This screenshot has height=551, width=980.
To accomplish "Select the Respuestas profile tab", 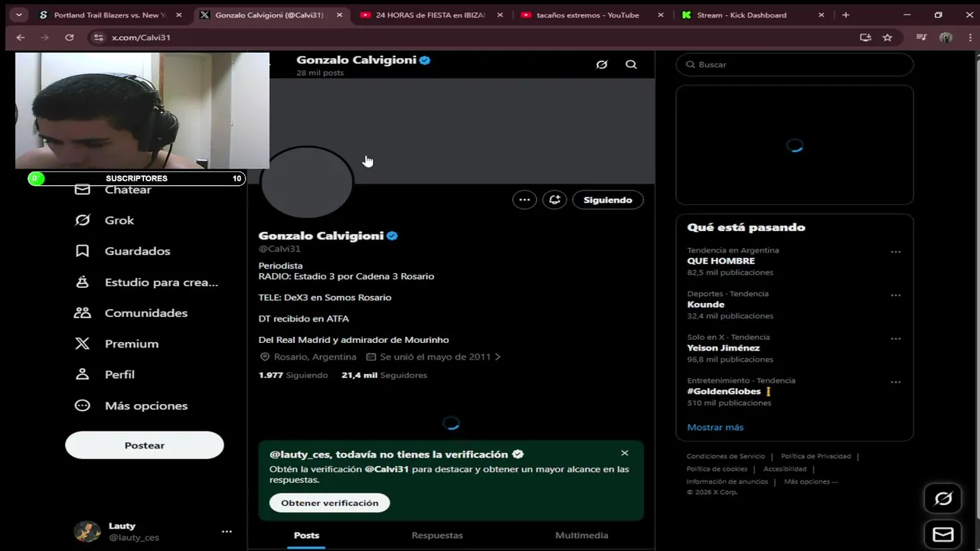I will pyautogui.click(x=437, y=535).
